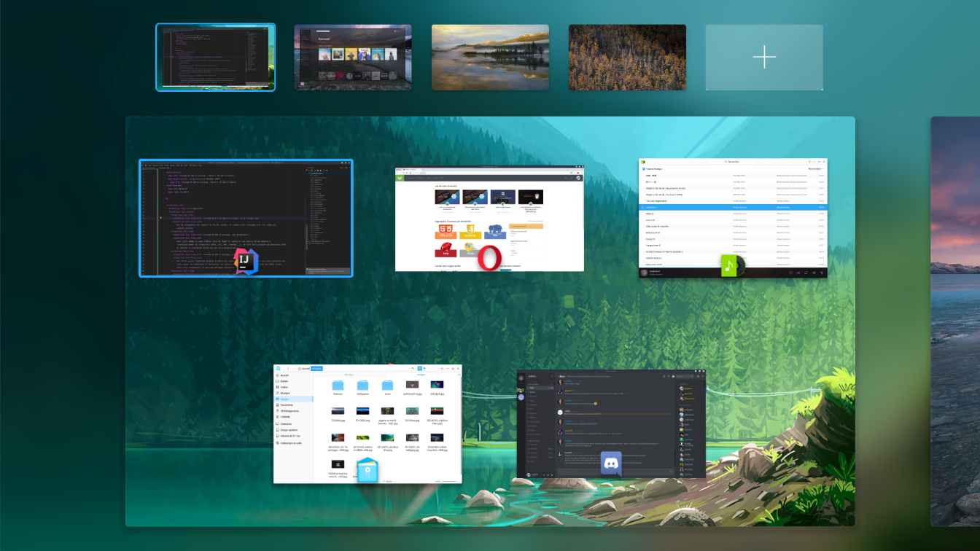Switch to the misty lake workspace thumbnail
Image resolution: width=980 pixels, height=551 pixels.
490,58
